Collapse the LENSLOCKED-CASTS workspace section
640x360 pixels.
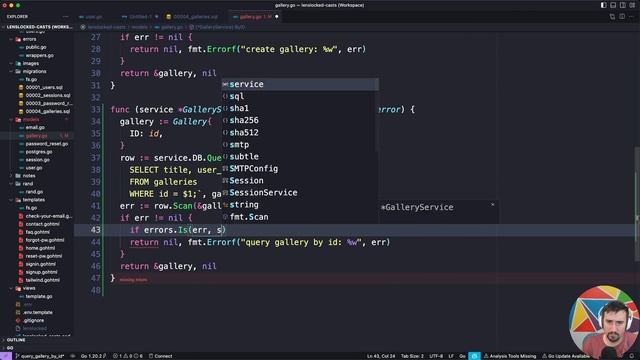point(37,27)
